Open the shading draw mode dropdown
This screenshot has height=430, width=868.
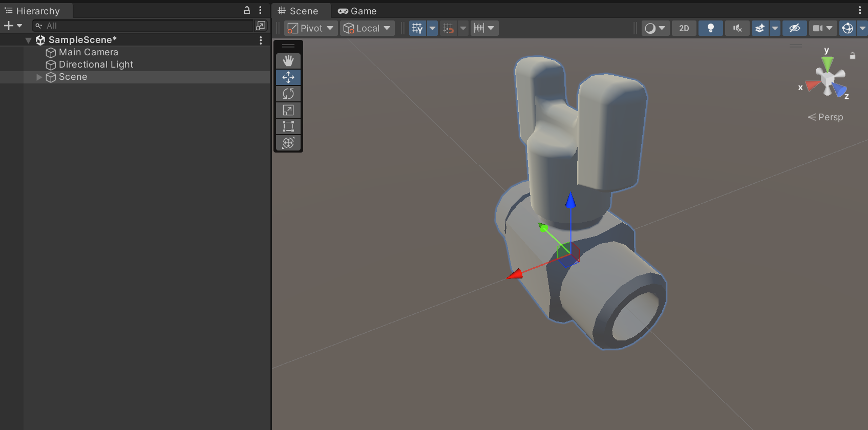point(654,28)
